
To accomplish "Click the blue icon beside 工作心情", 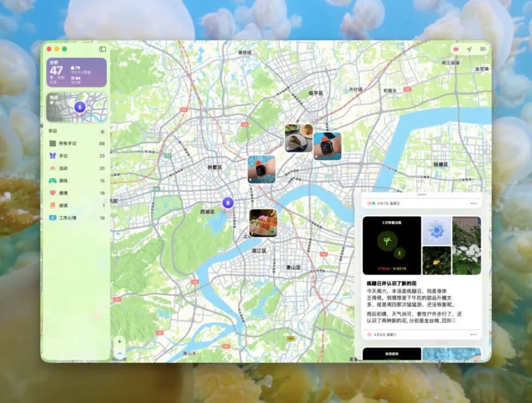I will (x=53, y=218).
